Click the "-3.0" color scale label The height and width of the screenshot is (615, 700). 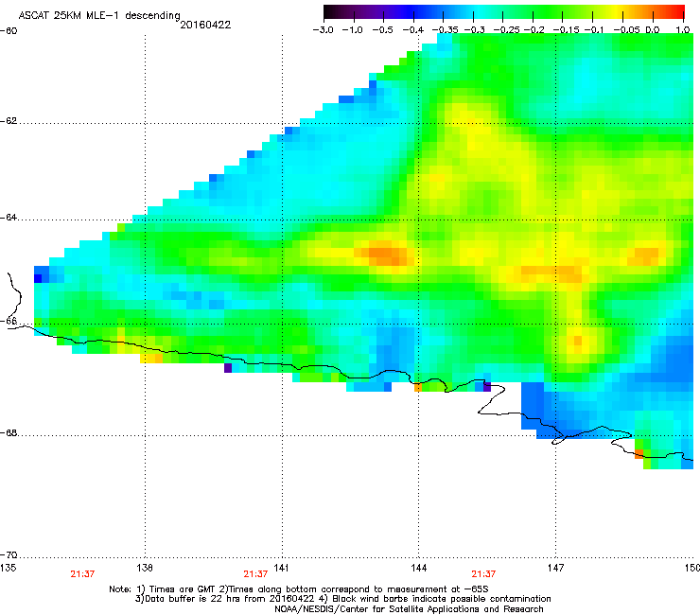(324, 30)
